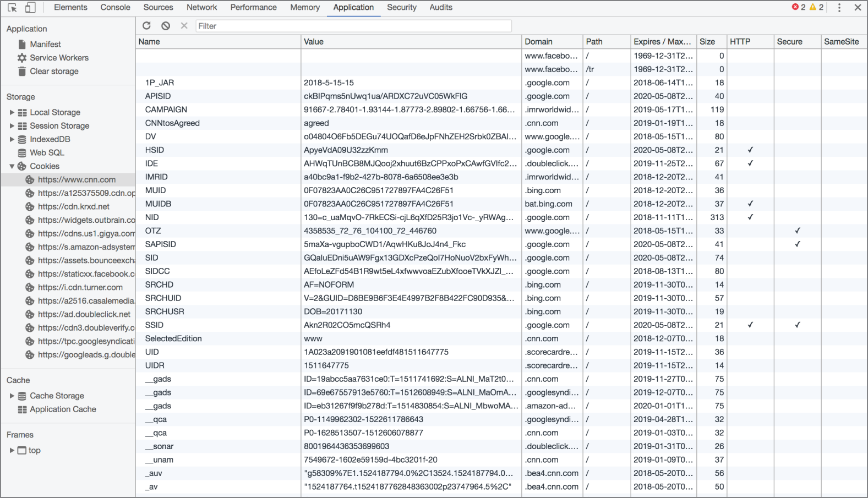Open the DevTools three-dot menu
This screenshot has height=498, width=868.
[x=839, y=8]
